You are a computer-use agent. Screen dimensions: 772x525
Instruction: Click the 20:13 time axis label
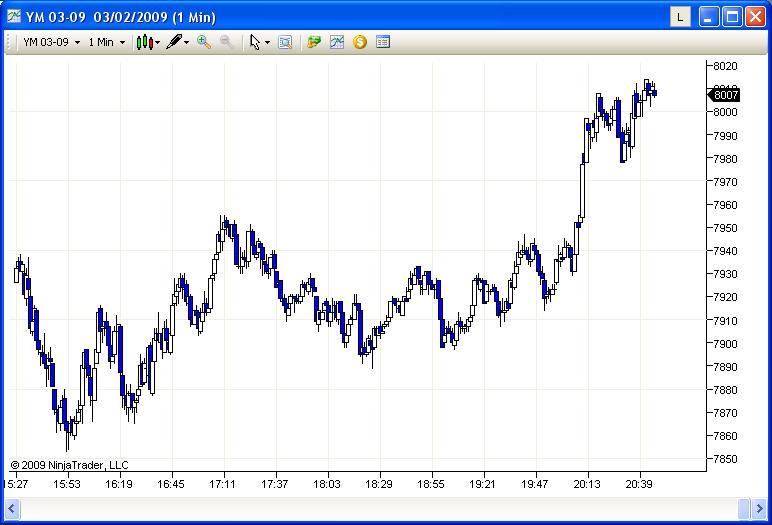pyautogui.click(x=587, y=485)
